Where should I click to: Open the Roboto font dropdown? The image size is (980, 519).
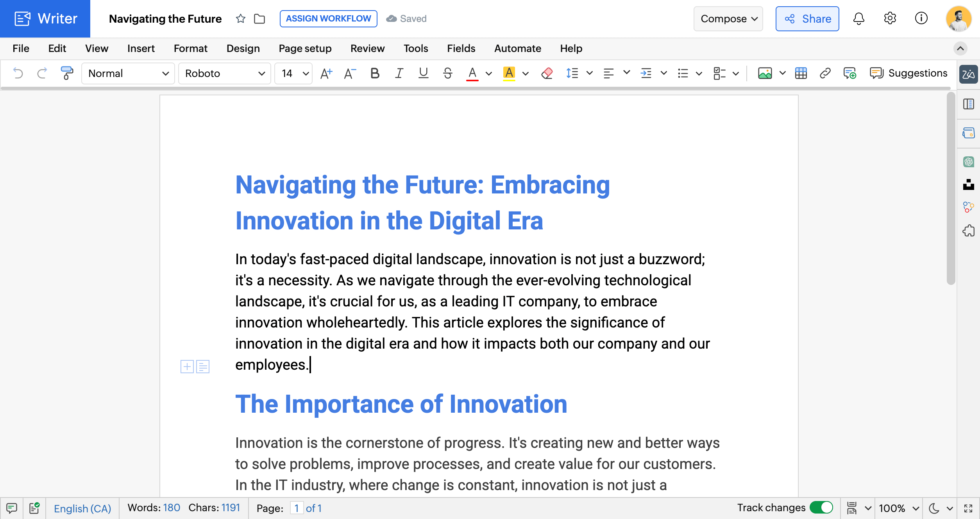pyautogui.click(x=225, y=73)
